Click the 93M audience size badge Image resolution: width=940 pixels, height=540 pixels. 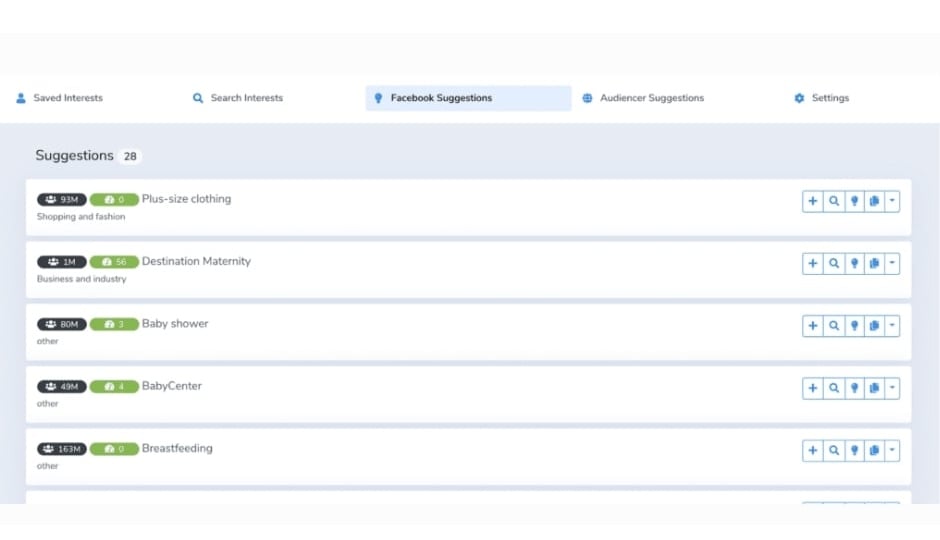pyautogui.click(x=62, y=200)
